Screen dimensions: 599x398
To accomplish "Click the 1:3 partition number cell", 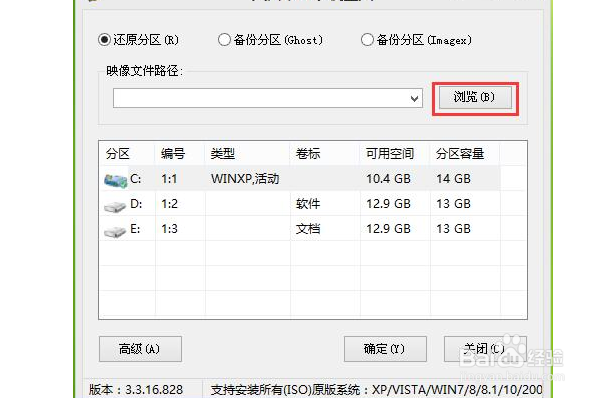I will click(169, 229).
